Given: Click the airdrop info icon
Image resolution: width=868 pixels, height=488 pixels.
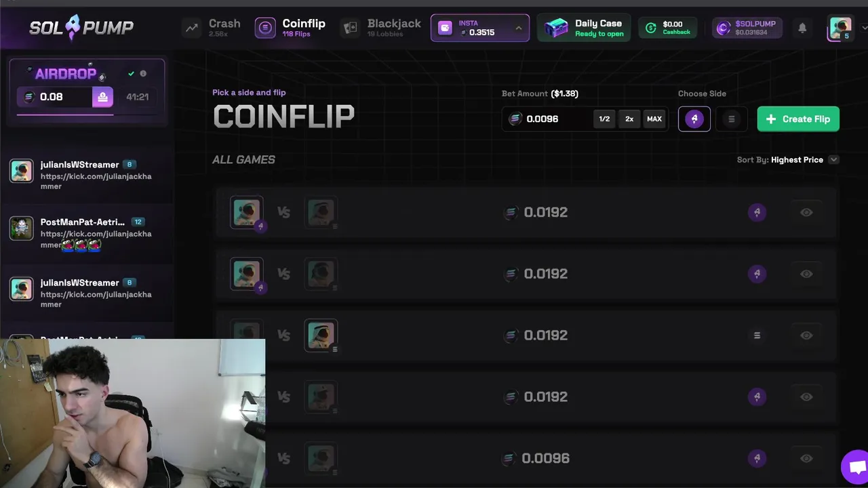Looking at the screenshot, I should pos(143,73).
